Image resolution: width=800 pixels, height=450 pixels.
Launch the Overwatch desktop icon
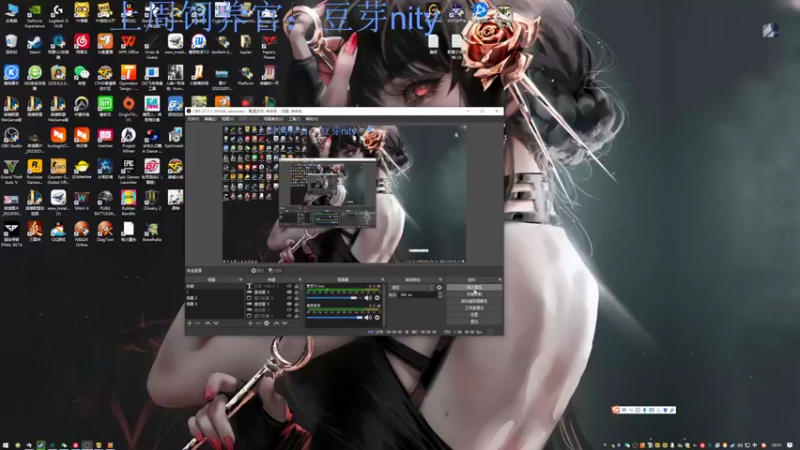[81, 107]
